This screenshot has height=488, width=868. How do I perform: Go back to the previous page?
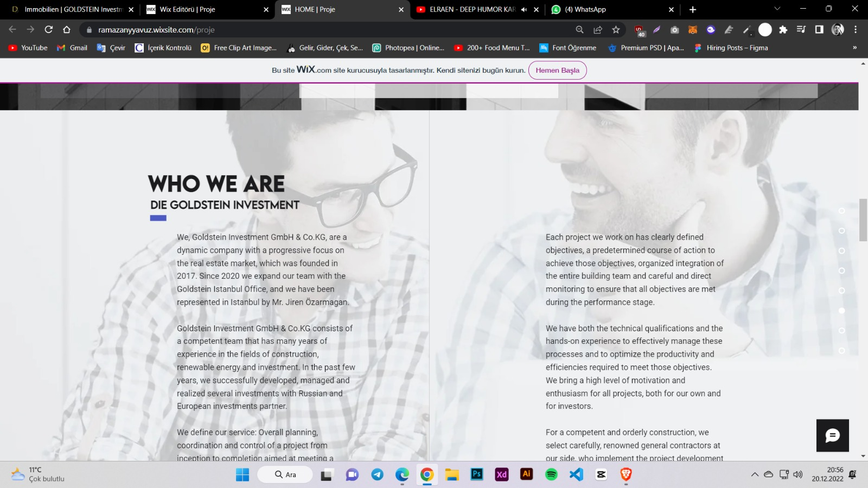[x=12, y=30]
